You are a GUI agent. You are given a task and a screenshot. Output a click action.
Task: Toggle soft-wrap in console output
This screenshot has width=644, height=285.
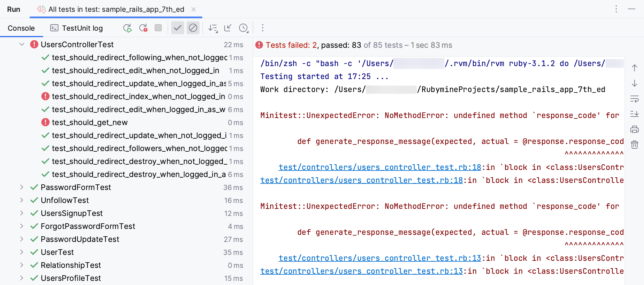[x=634, y=99]
